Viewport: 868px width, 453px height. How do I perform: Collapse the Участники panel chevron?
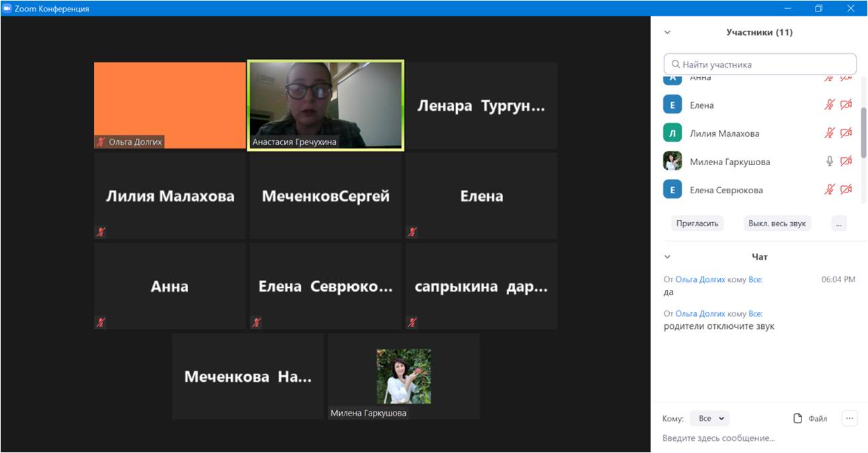(x=667, y=32)
